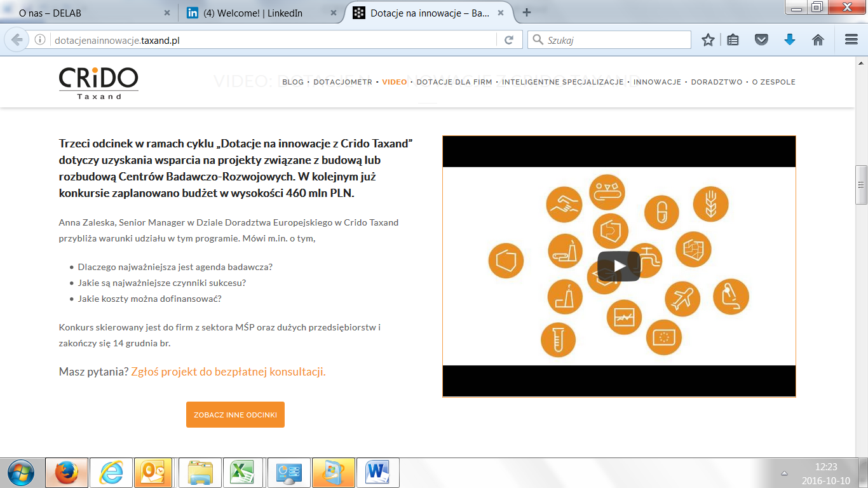Open a new browser tab
Viewport: 868px width, 488px height.
pos(526,13)
